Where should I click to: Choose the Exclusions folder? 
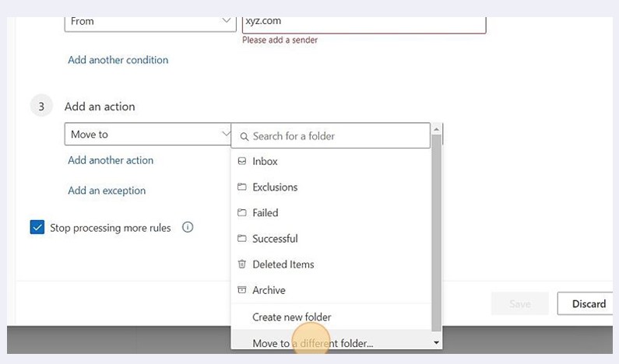[331, 187]
